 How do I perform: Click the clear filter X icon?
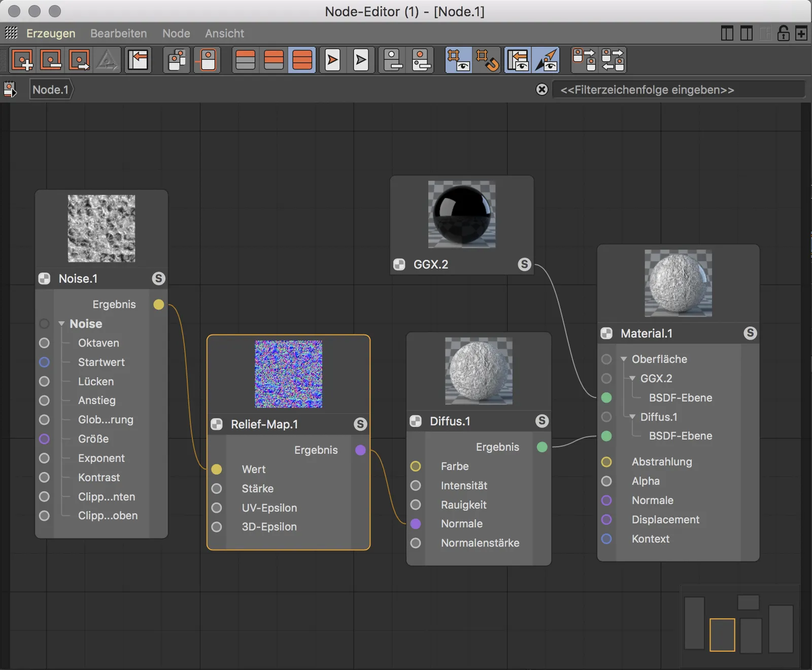pyautogui.click(x=542, y=90)
